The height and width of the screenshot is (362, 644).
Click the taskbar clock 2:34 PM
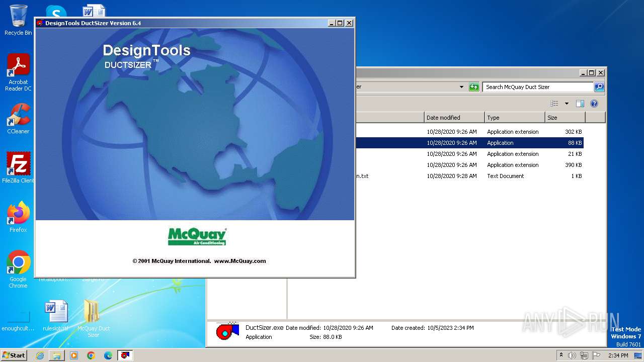click(x=618, y=355)
